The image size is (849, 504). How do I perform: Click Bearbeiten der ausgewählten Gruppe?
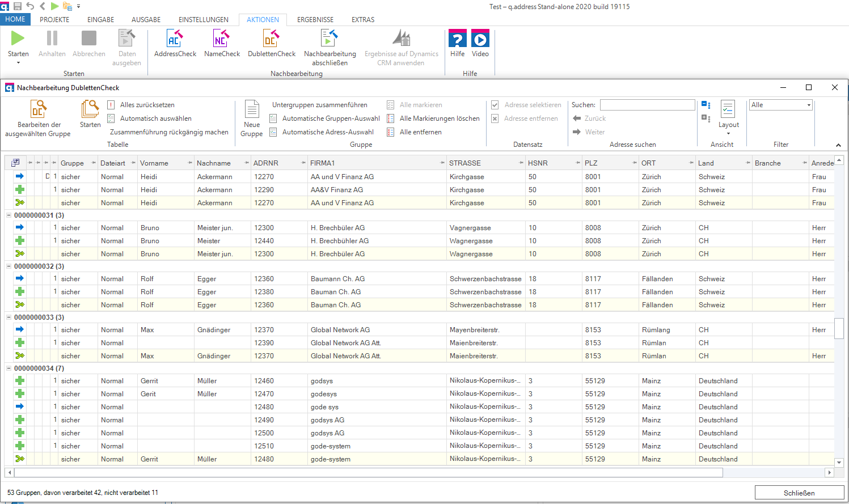(x=38, y=118)
